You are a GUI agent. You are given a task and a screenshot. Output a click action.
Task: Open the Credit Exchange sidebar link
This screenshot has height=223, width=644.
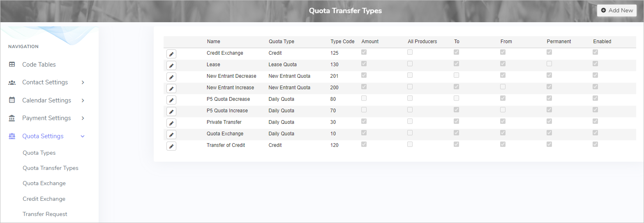(x=44, y=199)
